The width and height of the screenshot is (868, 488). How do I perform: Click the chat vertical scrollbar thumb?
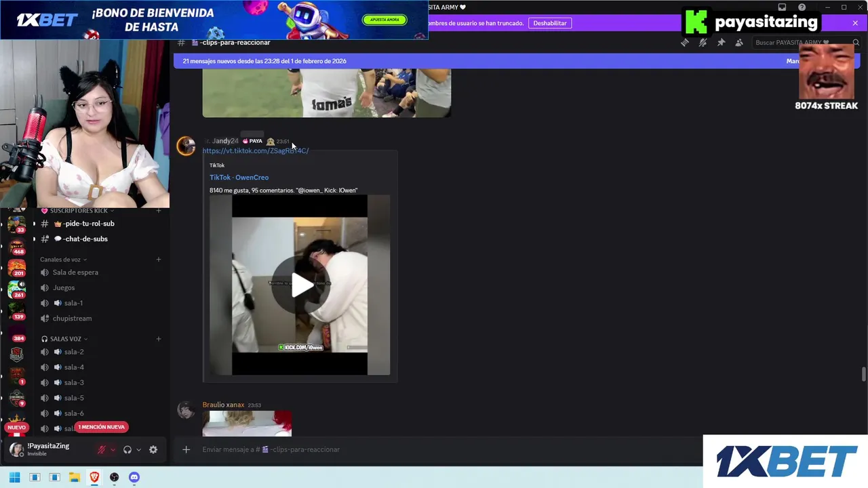(863, 375)
